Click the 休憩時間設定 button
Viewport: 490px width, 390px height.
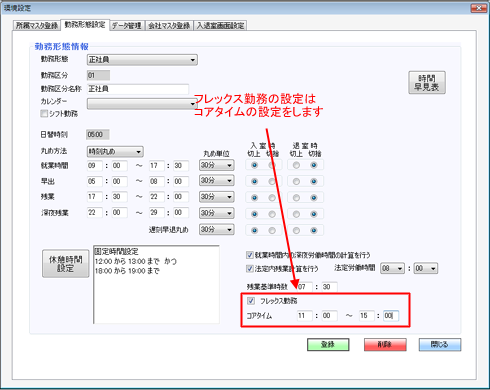pyautogui.click(x=66, y=264)
